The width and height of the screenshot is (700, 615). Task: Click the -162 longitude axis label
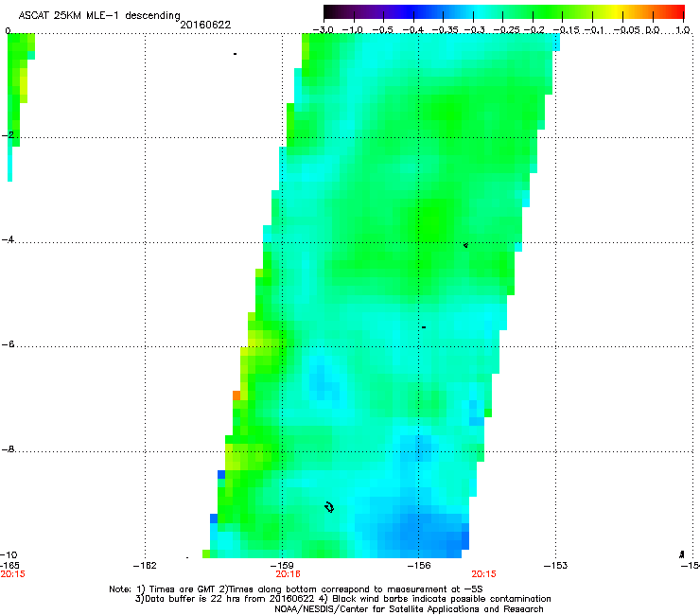(145, 566)
